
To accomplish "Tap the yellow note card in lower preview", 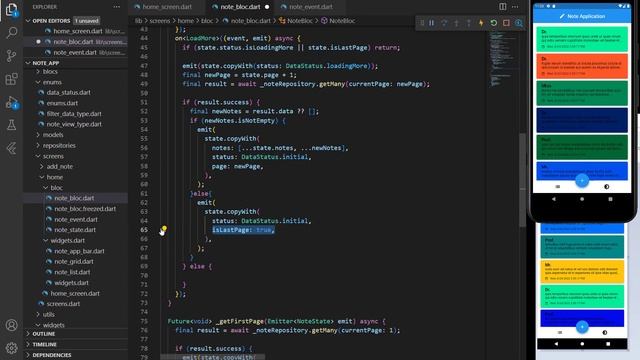I will [582, 271].
